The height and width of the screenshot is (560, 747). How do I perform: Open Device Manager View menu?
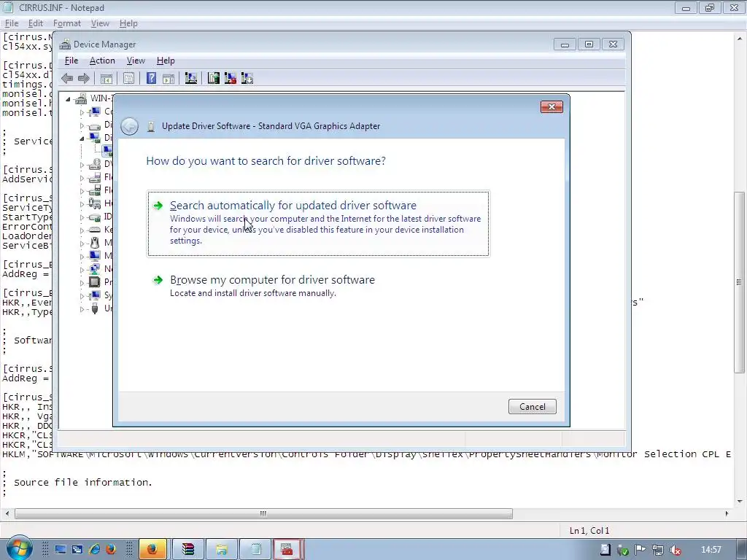(136, 61)
